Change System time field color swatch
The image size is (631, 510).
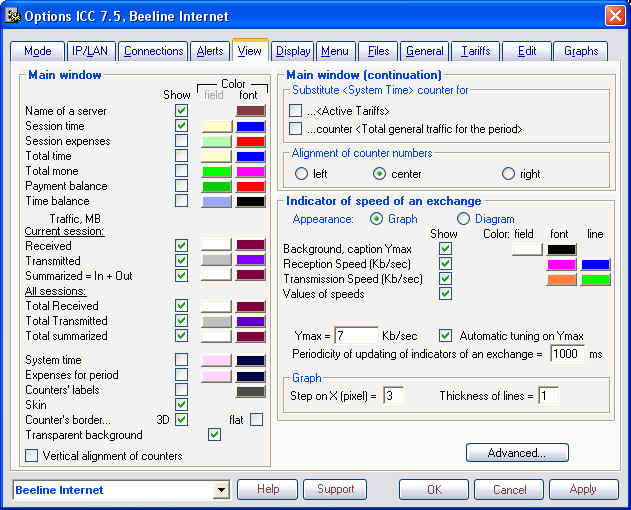pyautogui.click(x=217, y=360)
